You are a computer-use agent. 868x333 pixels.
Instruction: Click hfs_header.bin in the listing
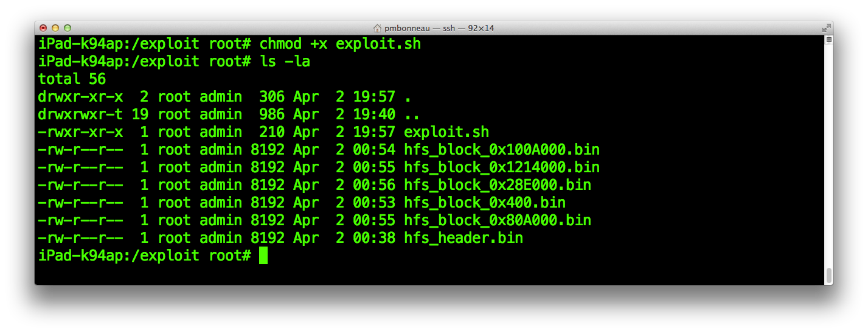coord(464,238)
